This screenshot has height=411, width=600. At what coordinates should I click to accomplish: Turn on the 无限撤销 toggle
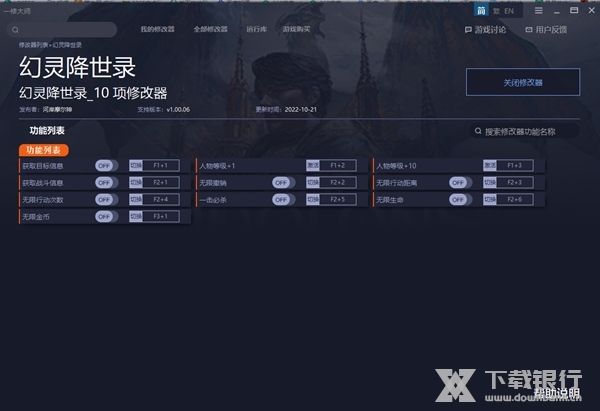284,183
